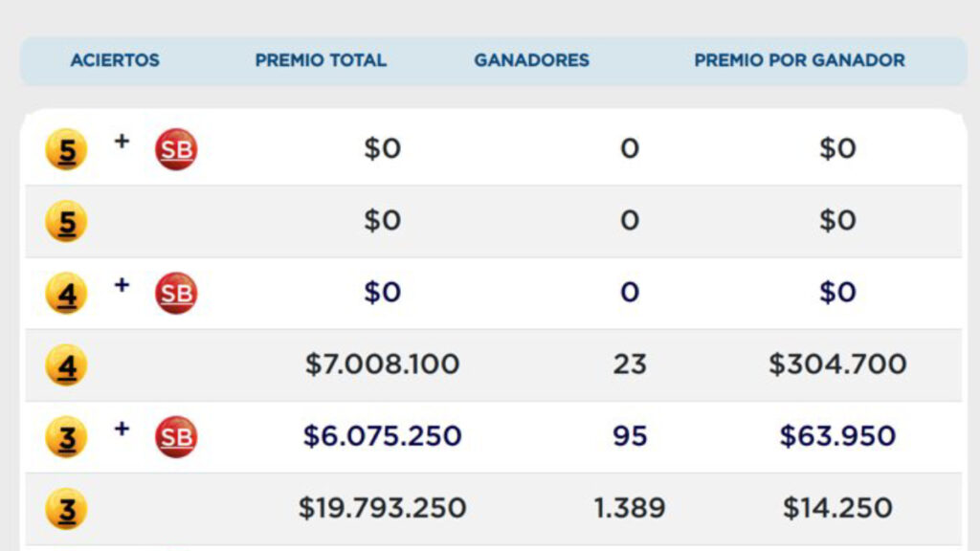Click the red SB ball beside yellow 3

tap(176, 437)
